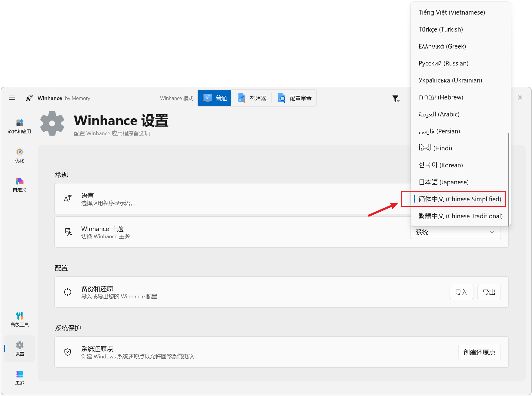This screenshot has height=396, width=532.
Task: Click the Winhance 设置 page title
Action: tap(121, 120)
